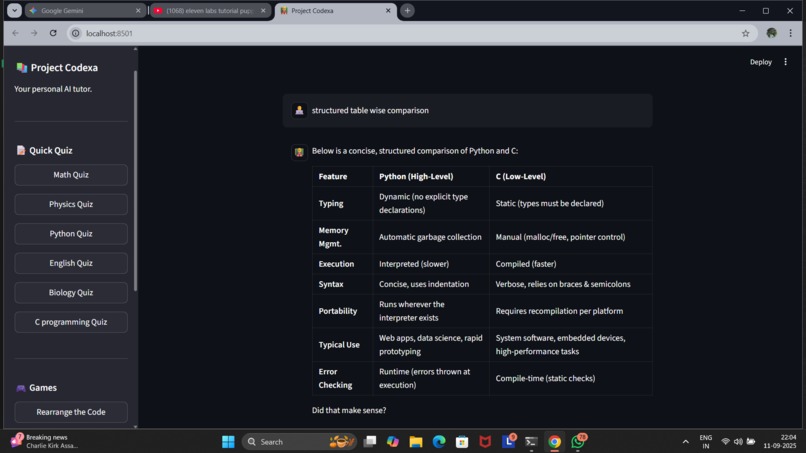Viewport: 806px width, 453px height.
Task: Click the Deploy button
Action: coord(761,62)
